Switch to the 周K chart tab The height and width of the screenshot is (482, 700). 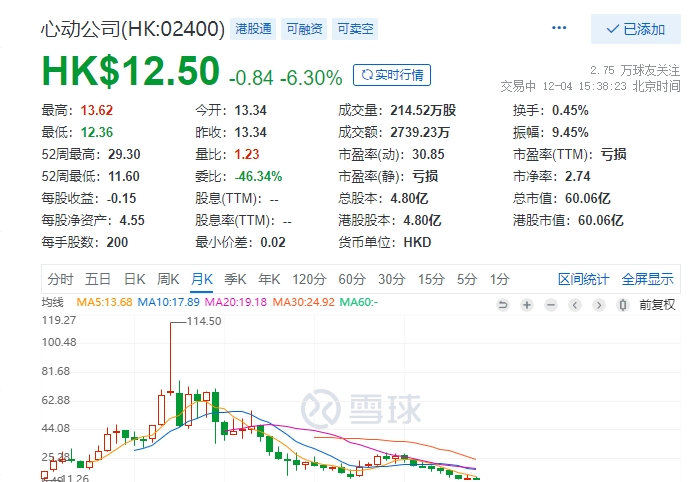[x=168, y=279]
